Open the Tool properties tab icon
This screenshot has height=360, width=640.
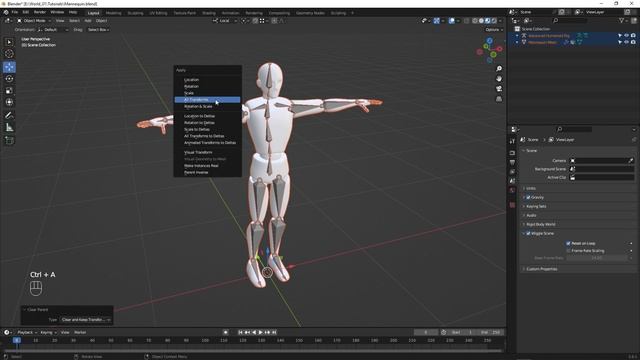pos(512,141)
